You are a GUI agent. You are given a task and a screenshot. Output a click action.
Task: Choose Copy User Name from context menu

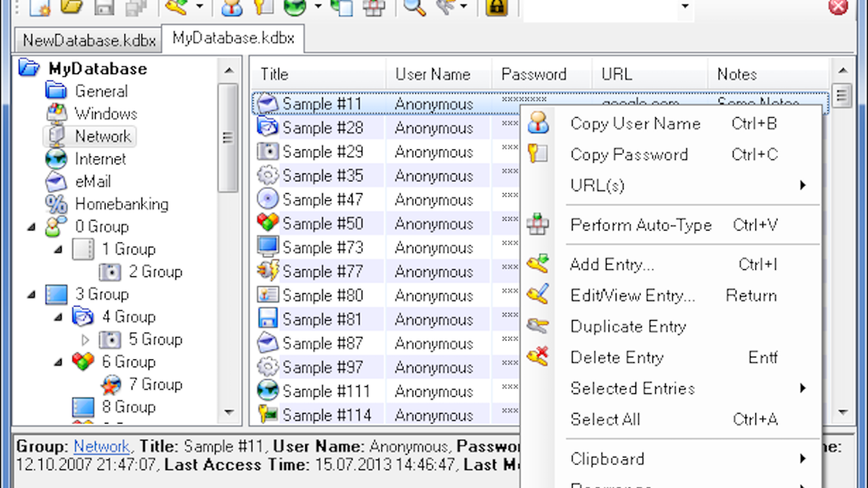pyautogui.click(x=671, y=124)
